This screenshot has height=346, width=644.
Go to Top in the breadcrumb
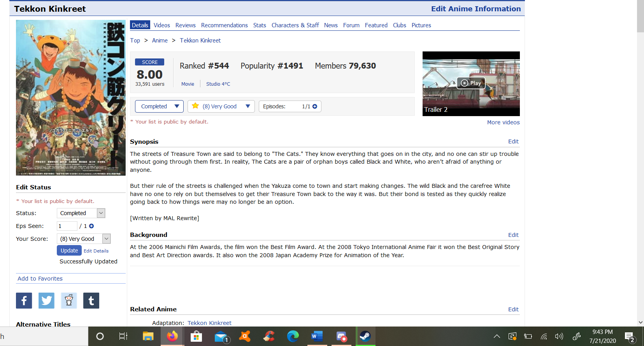coord(135,41)
